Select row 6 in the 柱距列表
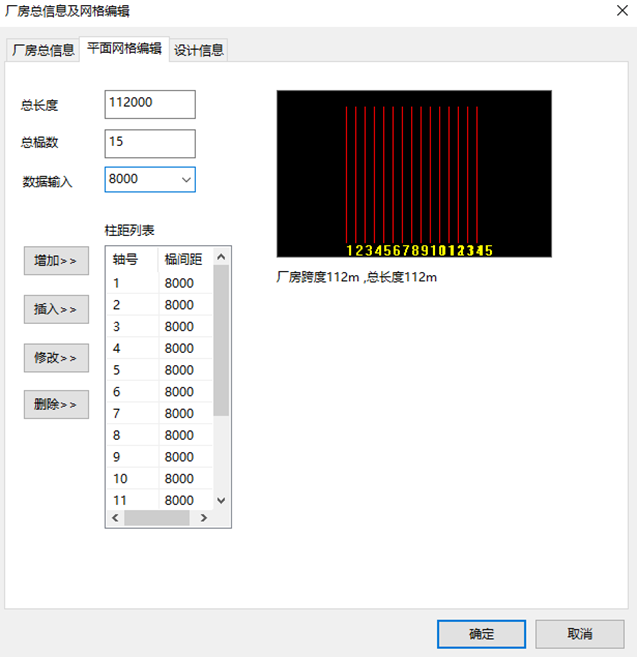Viewport: 637px width, 657px height. pos(160,392)
